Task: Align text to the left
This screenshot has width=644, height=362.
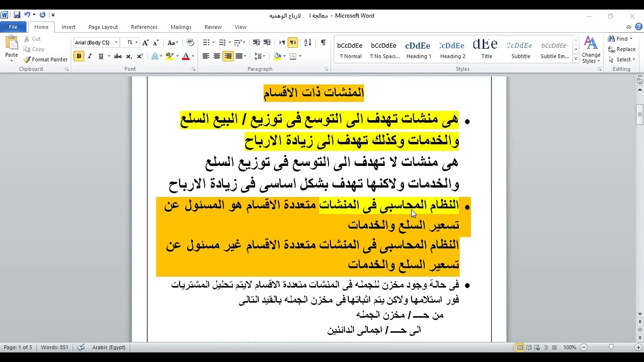Action: tap(206, 56)
